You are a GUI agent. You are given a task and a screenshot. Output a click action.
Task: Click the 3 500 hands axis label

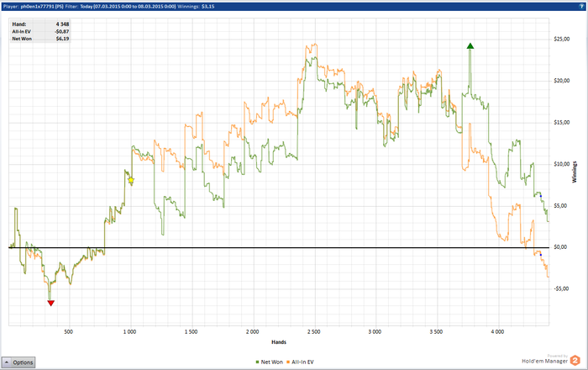(436, 331)
